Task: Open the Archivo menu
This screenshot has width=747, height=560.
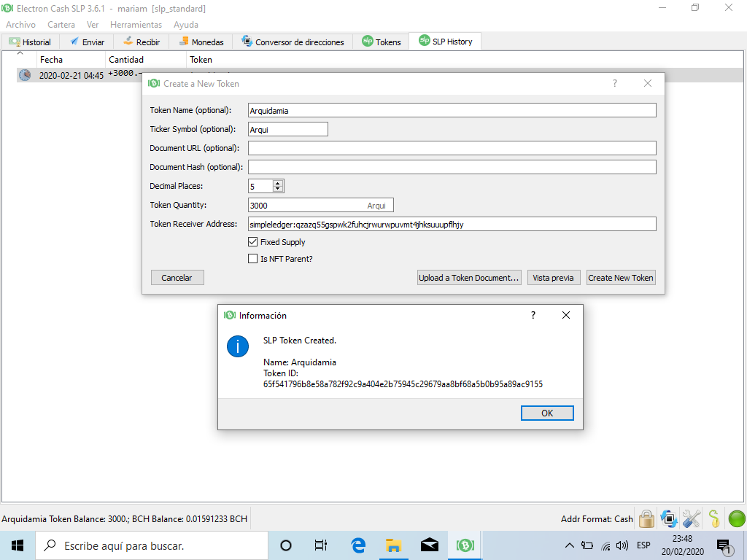Action: (x=20, y=24)
